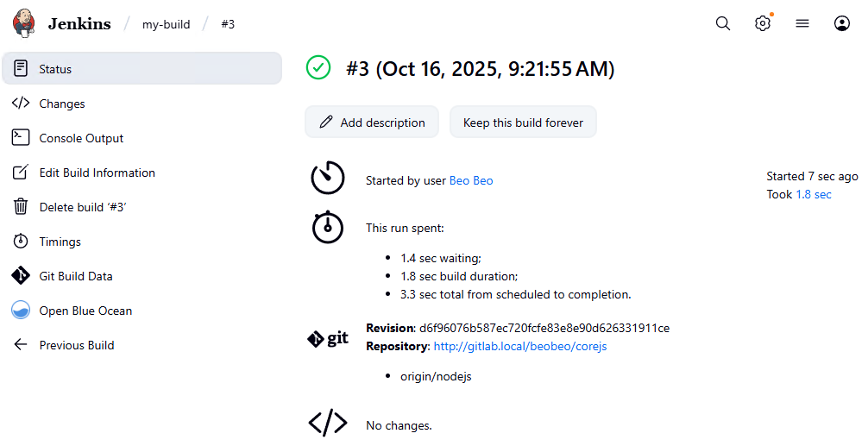868x446 pixels.
Task: Open the header hamburger menu
Action: click(x=802, y=23)
